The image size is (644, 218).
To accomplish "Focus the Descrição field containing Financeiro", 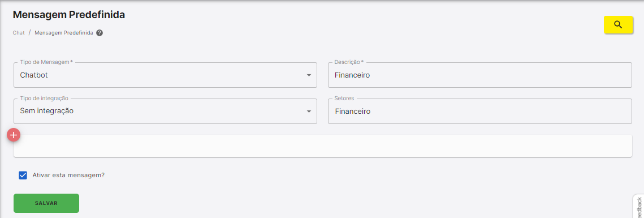I will 479,75.
